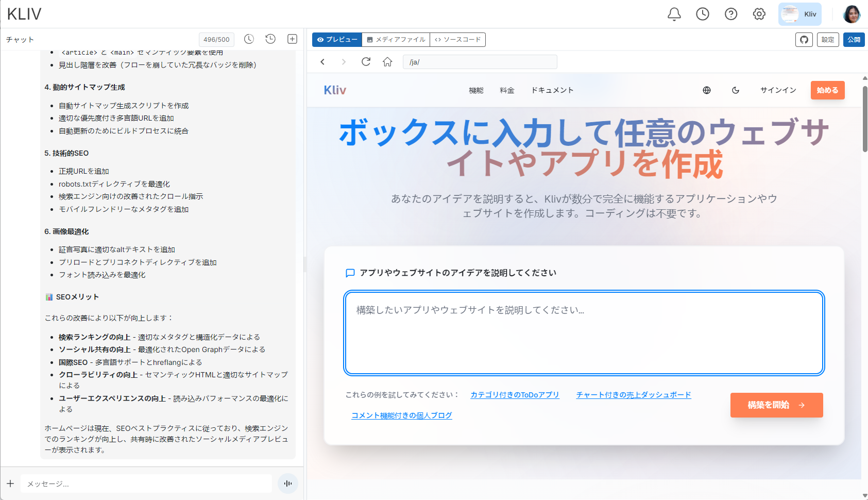Go back in preview browser
Image resolution: width=868 pixels, height=500 pixels.
pyautogui.click(x=323, y=62)
